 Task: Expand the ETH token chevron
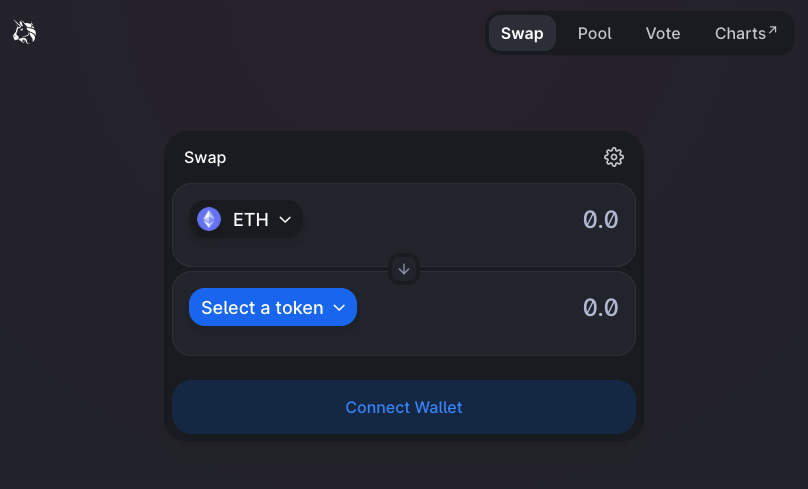click(x=285, y=220)
